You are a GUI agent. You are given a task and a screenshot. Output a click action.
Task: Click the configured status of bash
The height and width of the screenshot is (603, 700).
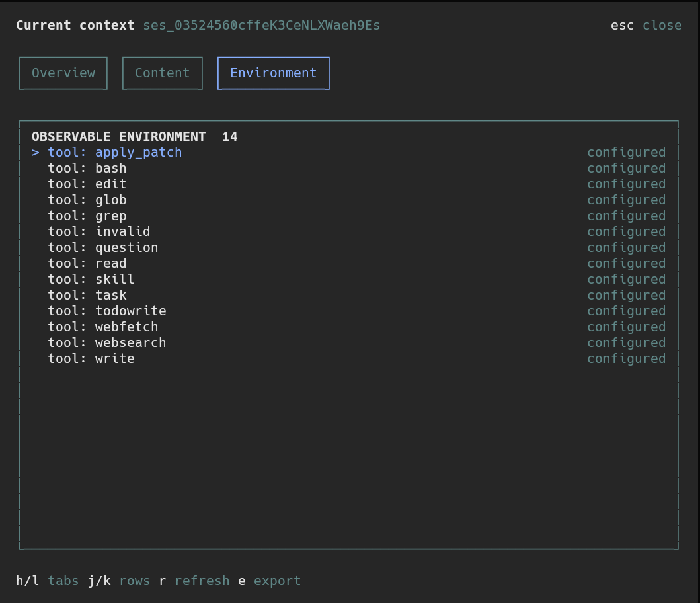click(x=627, y=169)
